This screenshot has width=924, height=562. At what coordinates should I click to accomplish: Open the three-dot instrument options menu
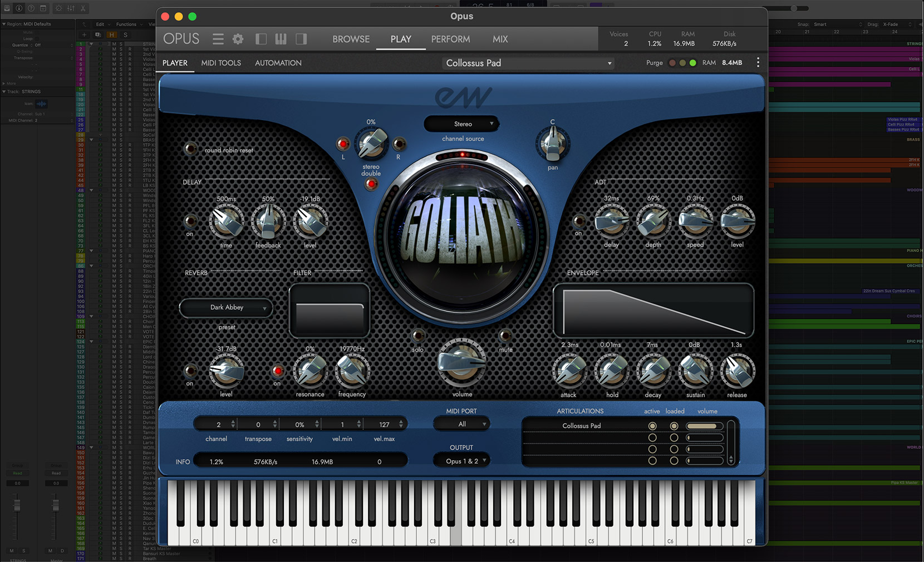(758, 63)
